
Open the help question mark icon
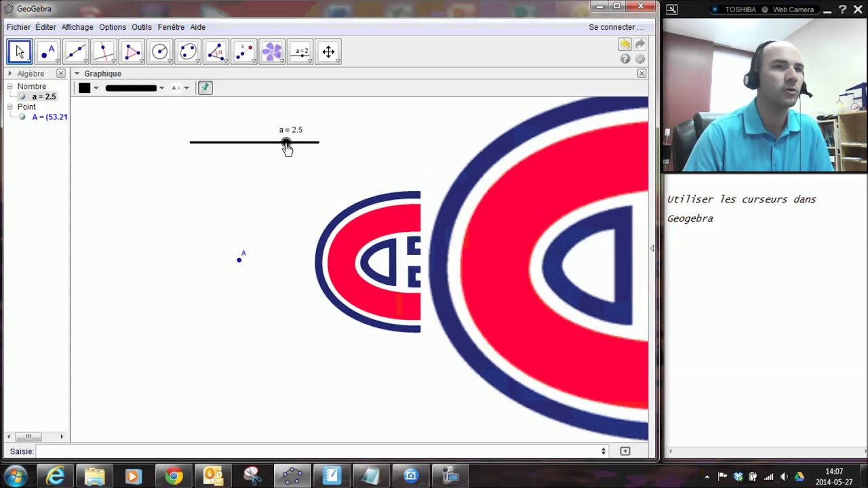click(x=625, y=59)
